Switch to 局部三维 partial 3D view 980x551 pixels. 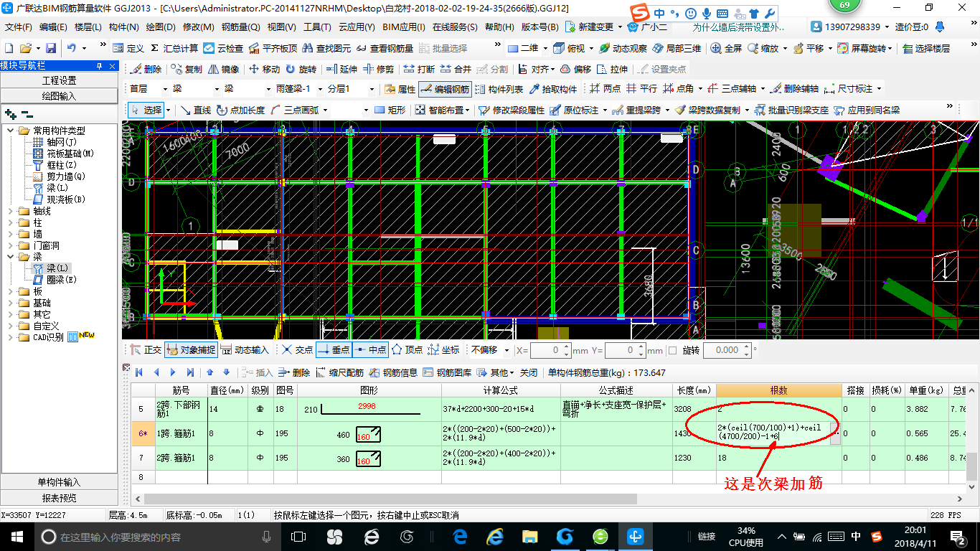pos(677,48)
